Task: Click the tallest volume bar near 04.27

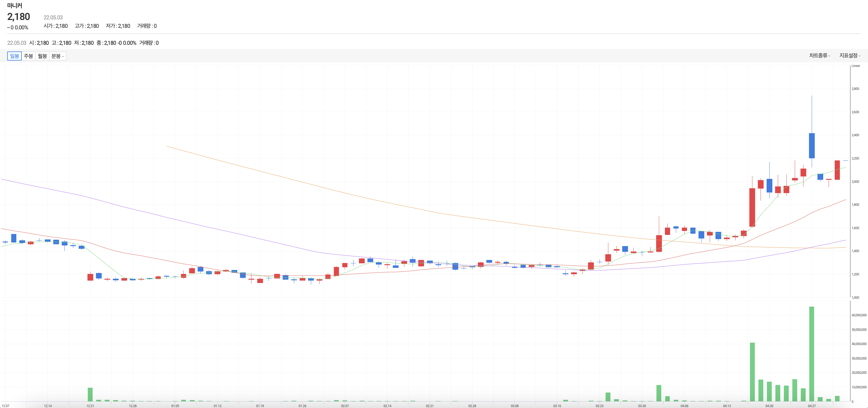Action: click(811, 354)
